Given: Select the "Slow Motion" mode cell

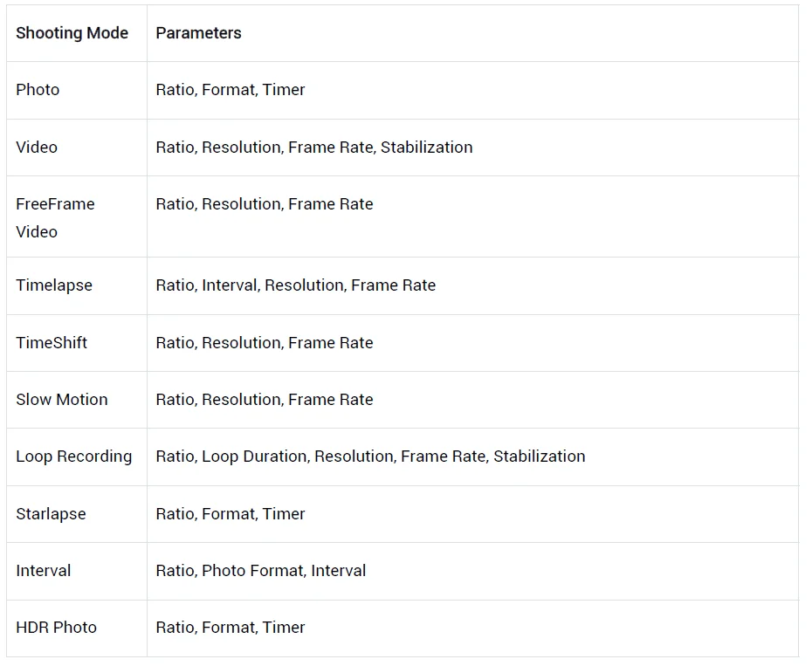Looking at the screenshot, I should point(61,399).
